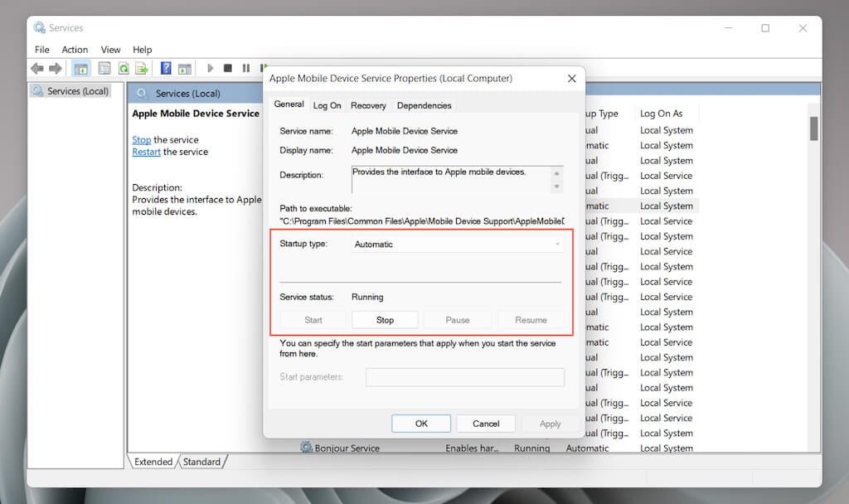Open the Startup type dropdown
849x504 pixels.
tap(458, 245)
